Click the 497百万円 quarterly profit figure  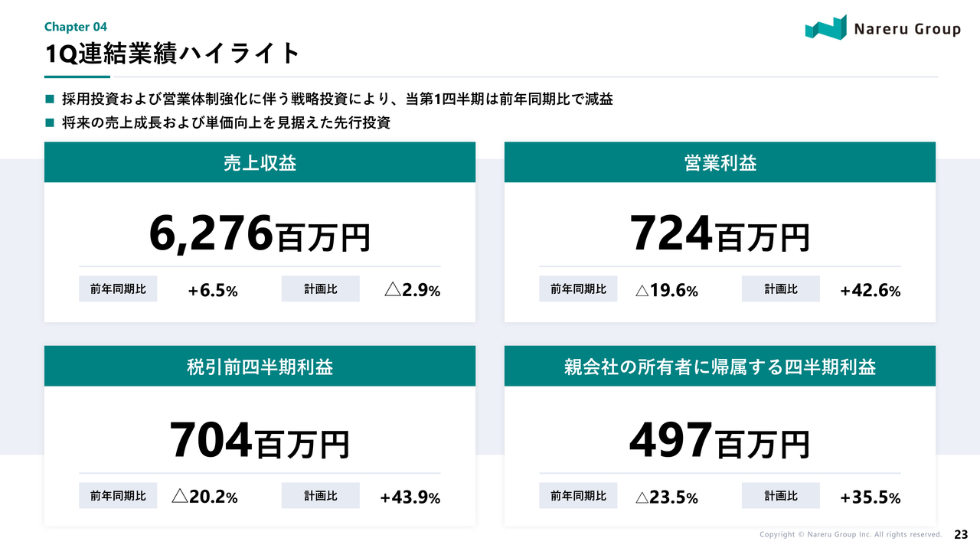tap(720, 439)
